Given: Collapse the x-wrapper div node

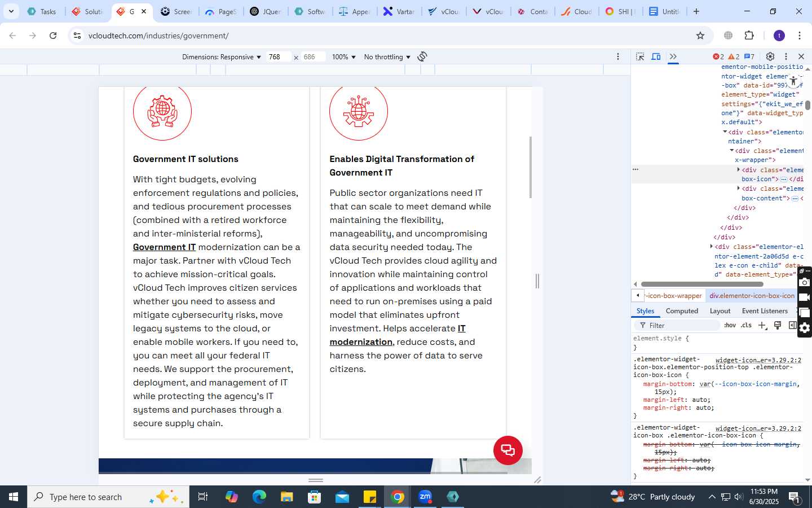Looking at the screenshot, I should point(732,151).
